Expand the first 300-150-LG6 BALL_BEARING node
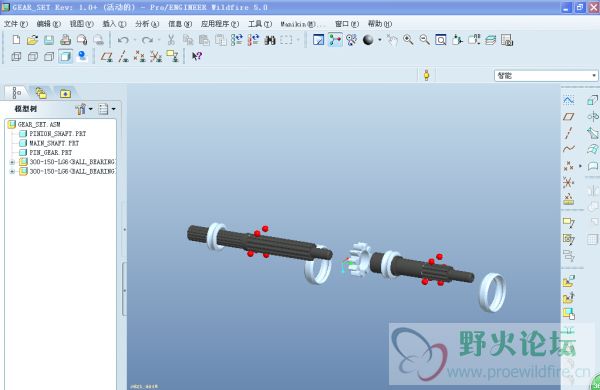The width and height of the screenshot is (600, 390). point(12,162)
